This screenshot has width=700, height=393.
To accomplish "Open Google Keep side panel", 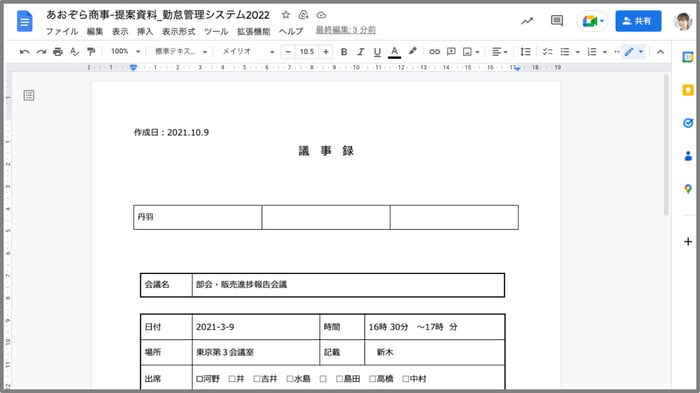I will click(688, 90).
